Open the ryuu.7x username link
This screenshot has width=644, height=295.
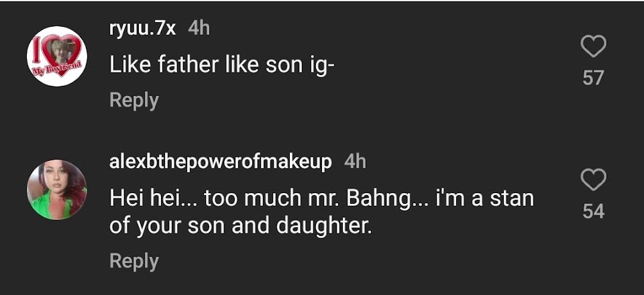coord(144,28)
